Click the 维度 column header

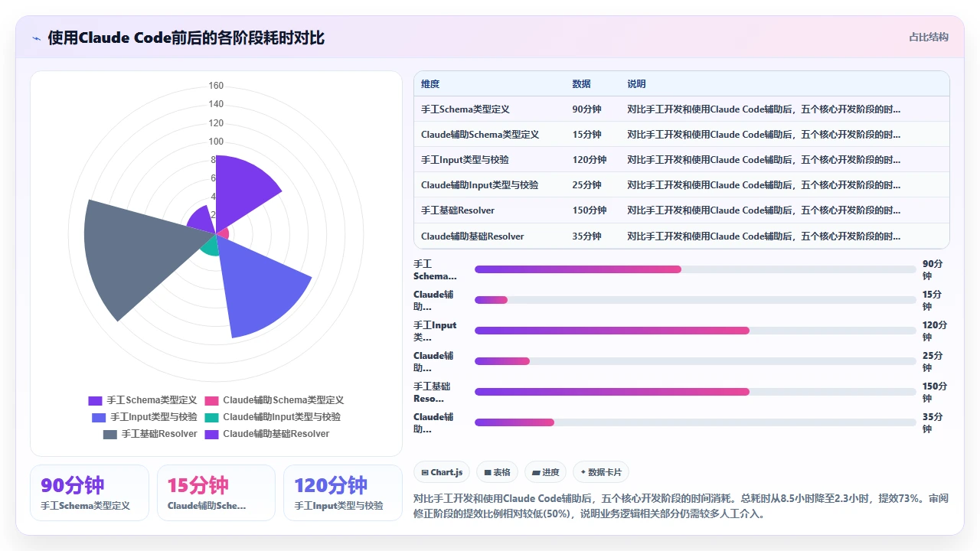click(x=430, y=84)
